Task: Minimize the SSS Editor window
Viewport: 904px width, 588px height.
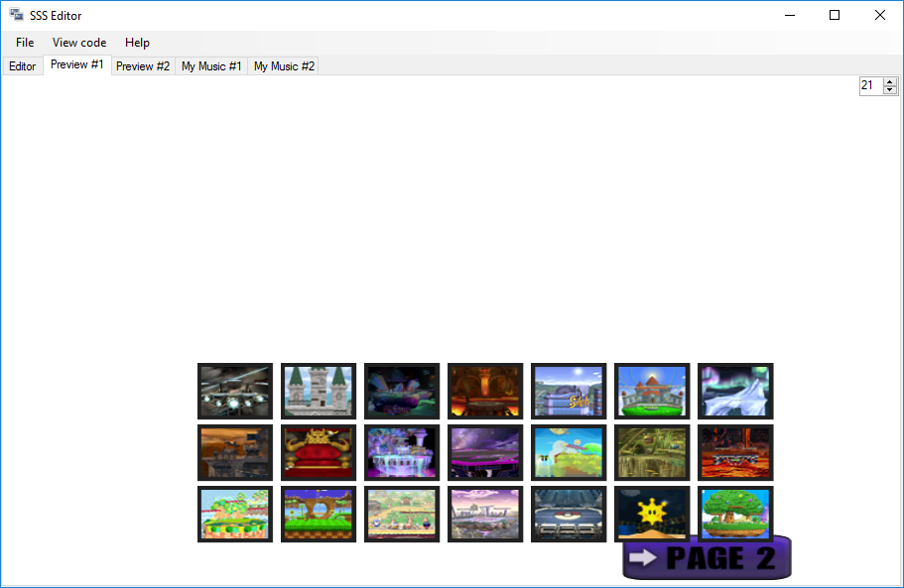Action: click(x=790, y=15)
